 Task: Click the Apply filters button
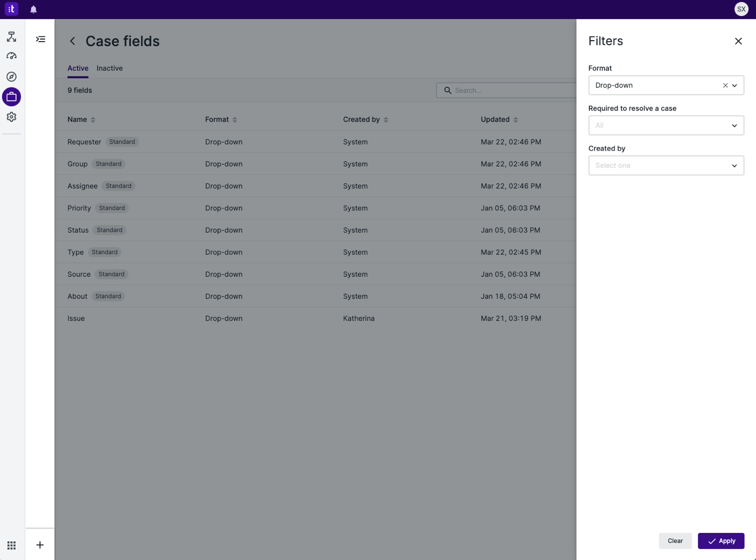(x=721, y=541)
